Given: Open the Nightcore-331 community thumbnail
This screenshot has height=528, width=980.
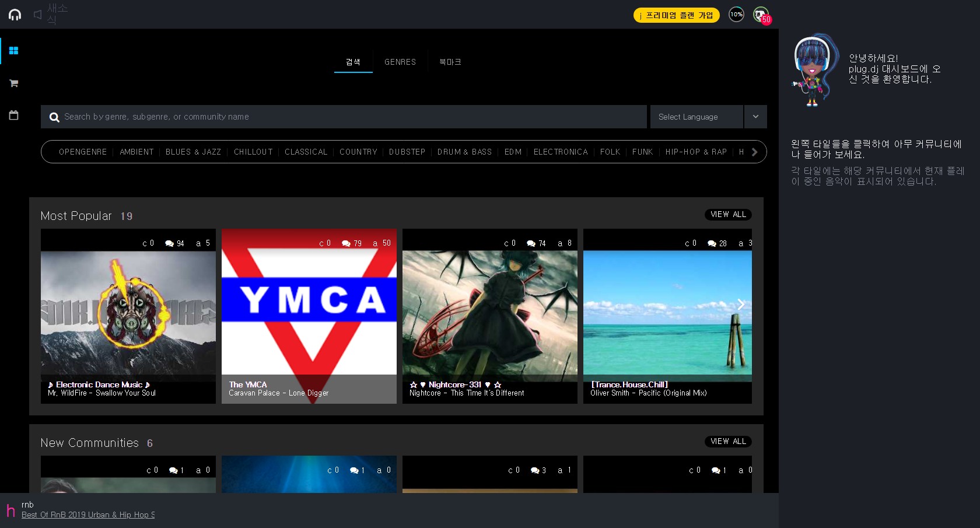Looking at the screenshot, I should click(x=490, y=316).
